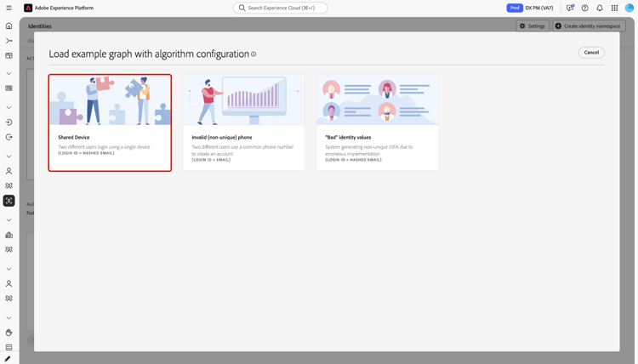This screenshot has width=638, height=364.
Task: Open the Help question mark icon
Action: click(584, 8)
